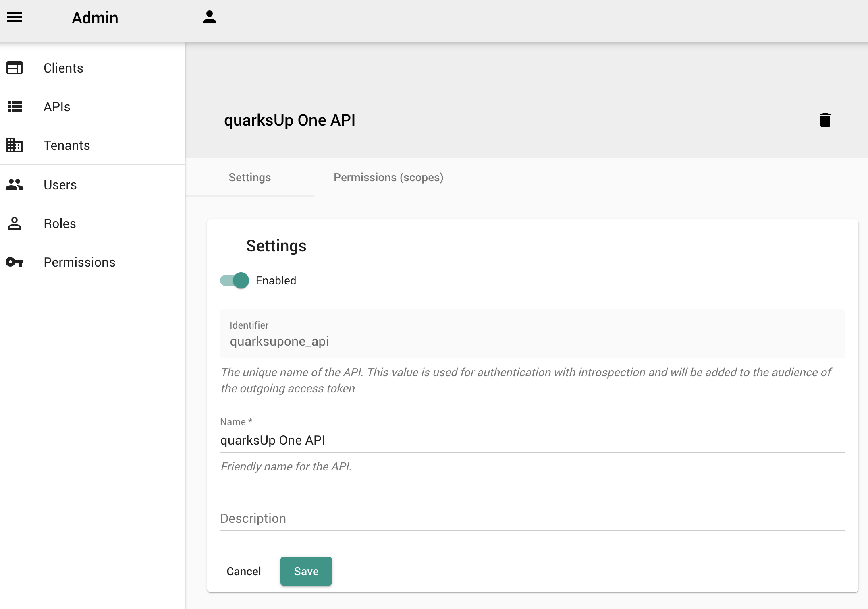Click the 'Friendly name for the API.' hint
The image size is (868, 609).
[x=286, y=466]
